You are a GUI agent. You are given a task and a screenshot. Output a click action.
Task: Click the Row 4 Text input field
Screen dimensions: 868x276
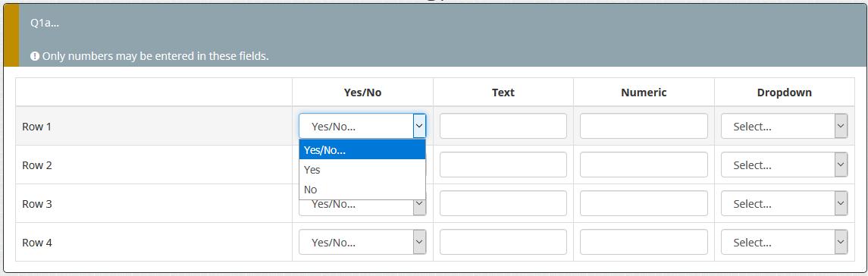(503, 242)
